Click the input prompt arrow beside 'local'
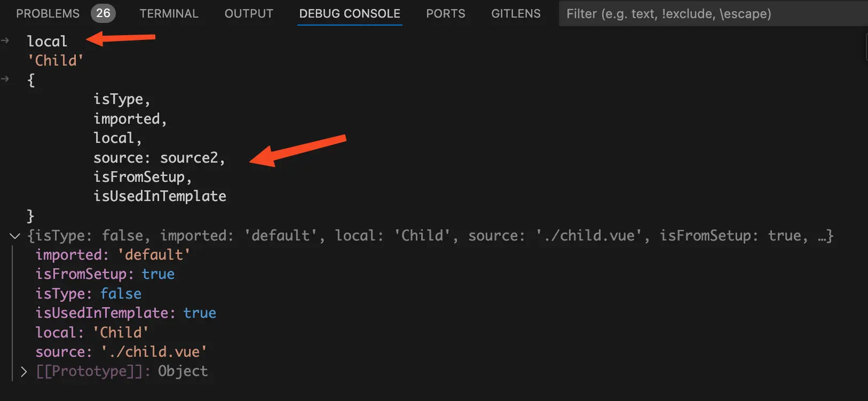Viewport: 868px width, 401px height. [5, 39]
